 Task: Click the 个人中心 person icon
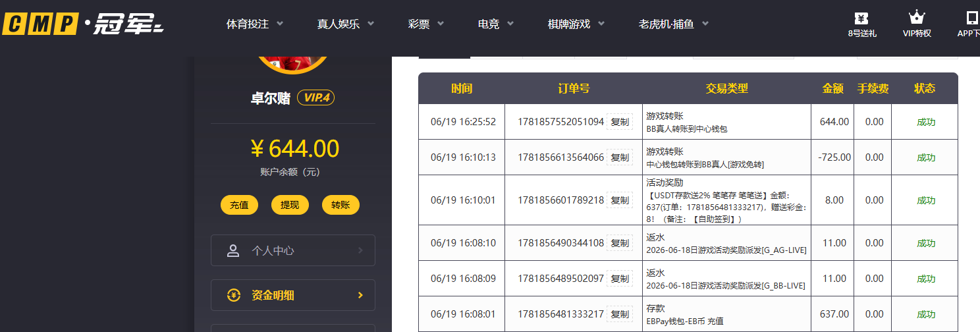pos(232,250)
